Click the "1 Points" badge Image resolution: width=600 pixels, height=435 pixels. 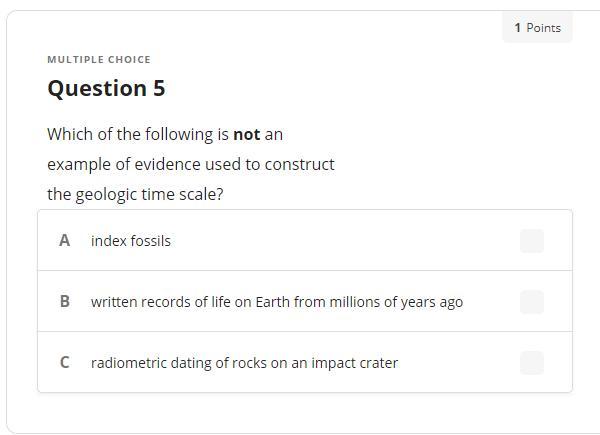tap(537, 28)
